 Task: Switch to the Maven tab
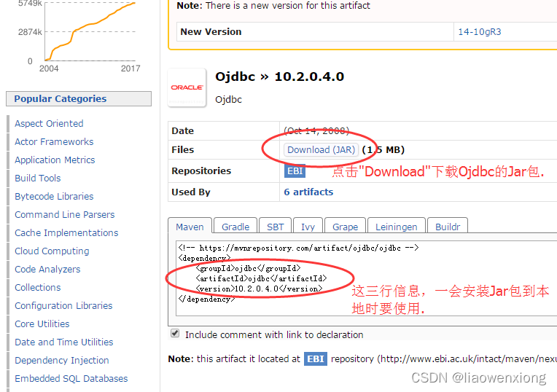(190, 227)
